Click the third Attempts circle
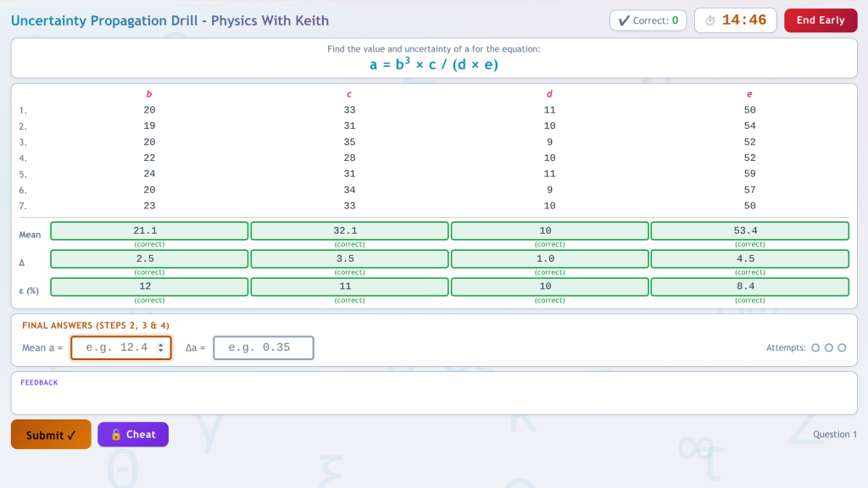Viewport: 868px width, 488px height. [842, 347]
